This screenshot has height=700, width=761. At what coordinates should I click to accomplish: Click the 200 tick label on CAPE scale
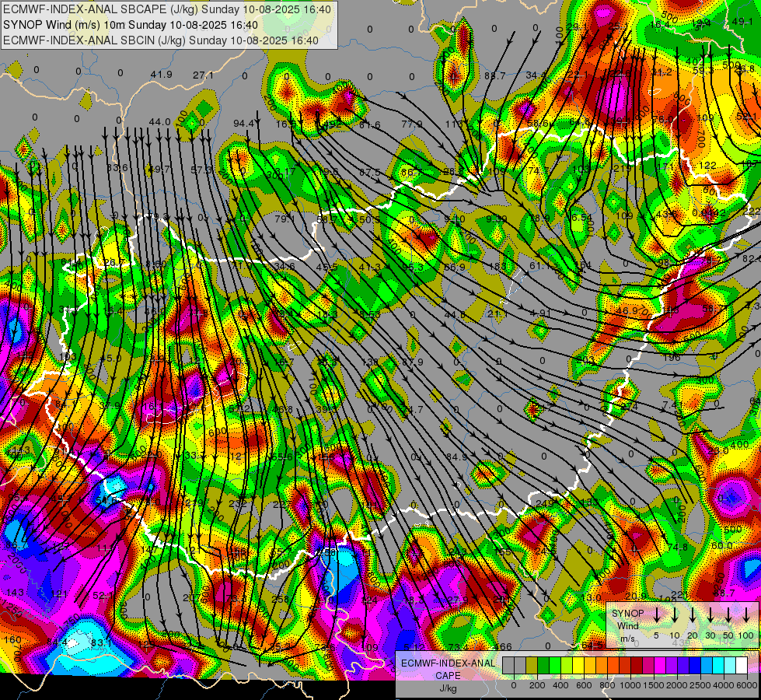pyautogui.click(x=537, y=685)
